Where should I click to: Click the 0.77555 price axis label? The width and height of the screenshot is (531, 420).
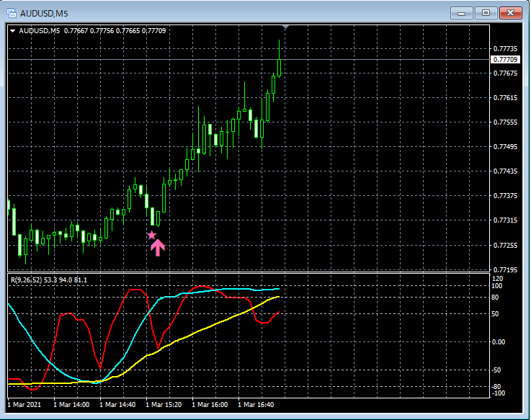tap(505, 122)
